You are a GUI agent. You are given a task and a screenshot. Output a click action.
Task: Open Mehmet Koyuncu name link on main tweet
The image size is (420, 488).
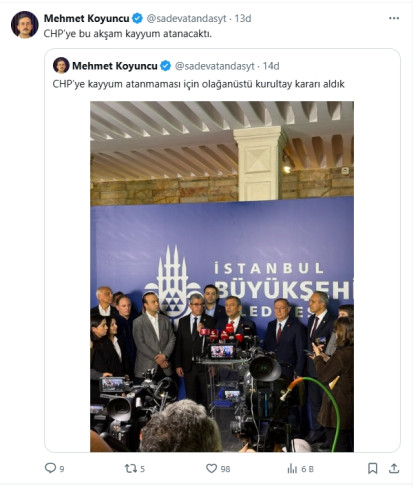pos(87,18)
